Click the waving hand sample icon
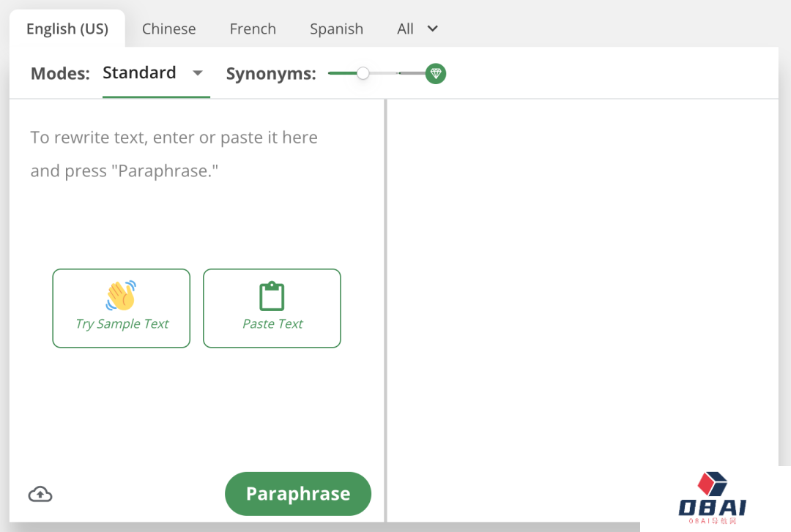Image resolution: width=791 pixels, height=532 pixels. (x=121, y=295)
